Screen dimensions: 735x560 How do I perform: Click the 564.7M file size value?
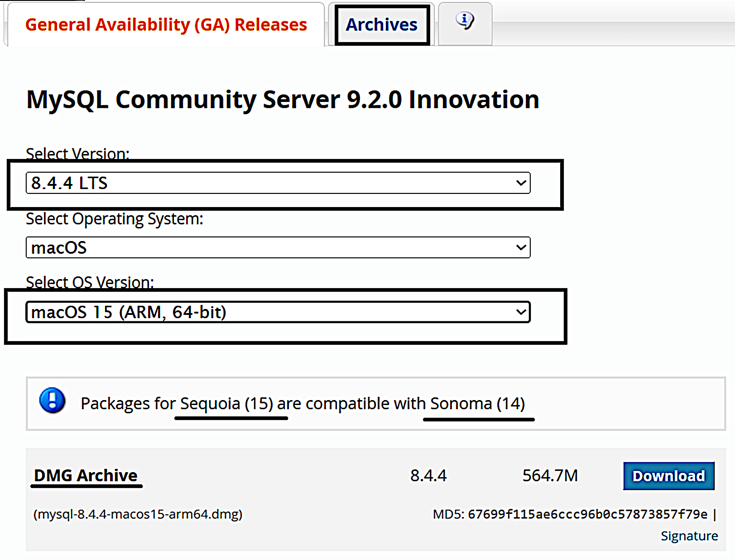[550, 476]
